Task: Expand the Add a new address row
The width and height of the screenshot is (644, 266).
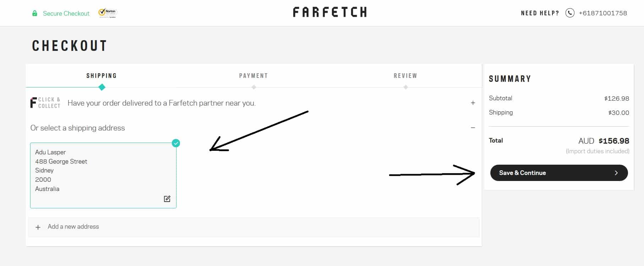Action: (254, 227)
